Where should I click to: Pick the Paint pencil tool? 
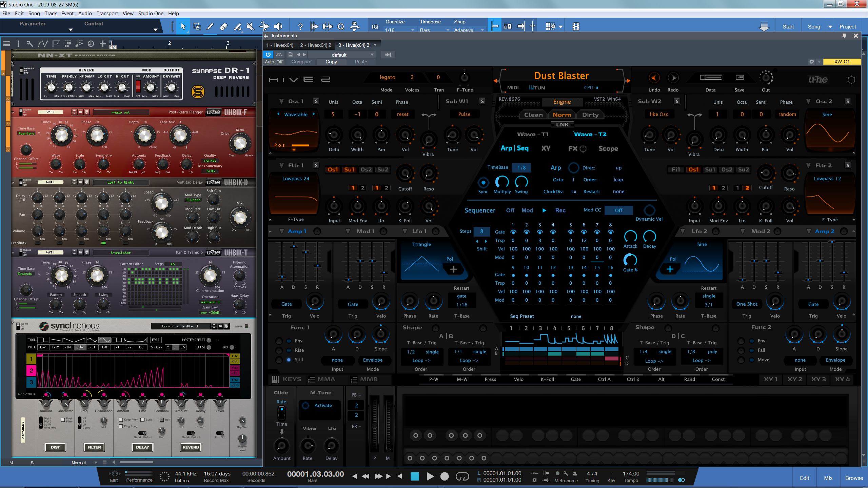pyautogui.click(x=210, y=26)
